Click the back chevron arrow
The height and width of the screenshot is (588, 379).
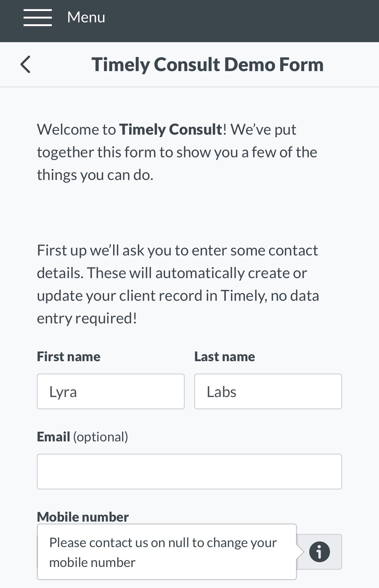click(26, 64)
